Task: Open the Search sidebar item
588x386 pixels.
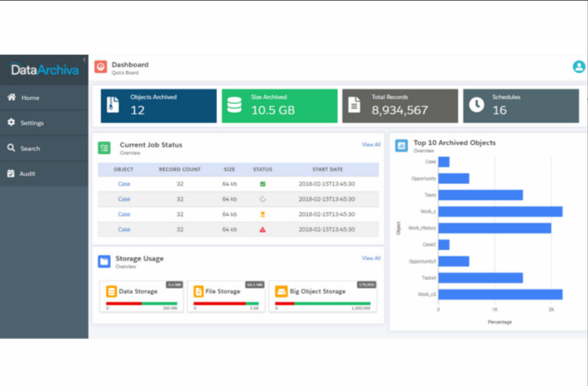Action: (x=44, y=148)
